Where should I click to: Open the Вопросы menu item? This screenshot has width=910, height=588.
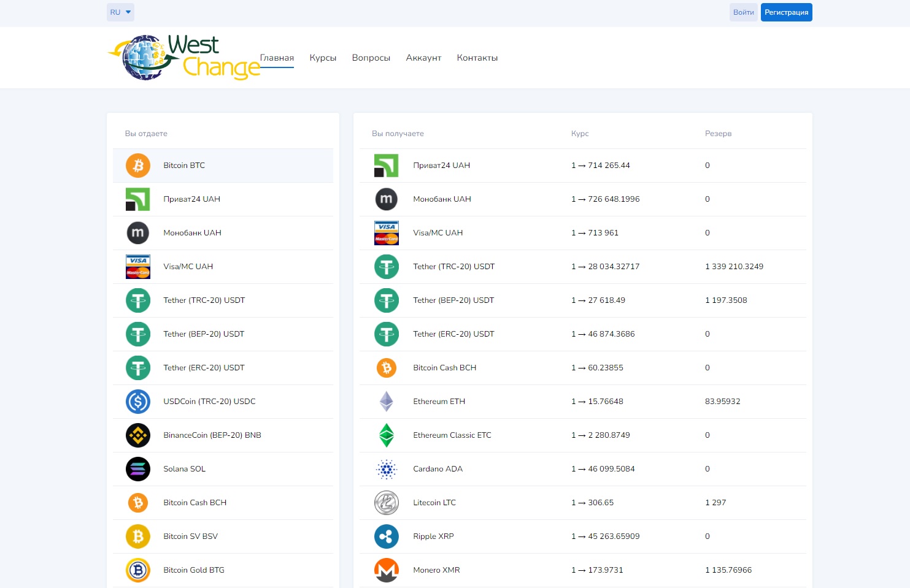pos(371,58)
